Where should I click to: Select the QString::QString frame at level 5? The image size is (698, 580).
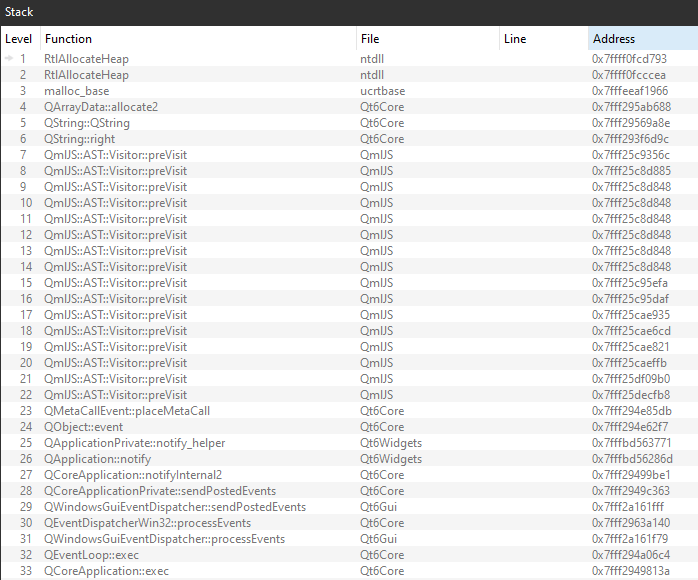tap(86, 123)
